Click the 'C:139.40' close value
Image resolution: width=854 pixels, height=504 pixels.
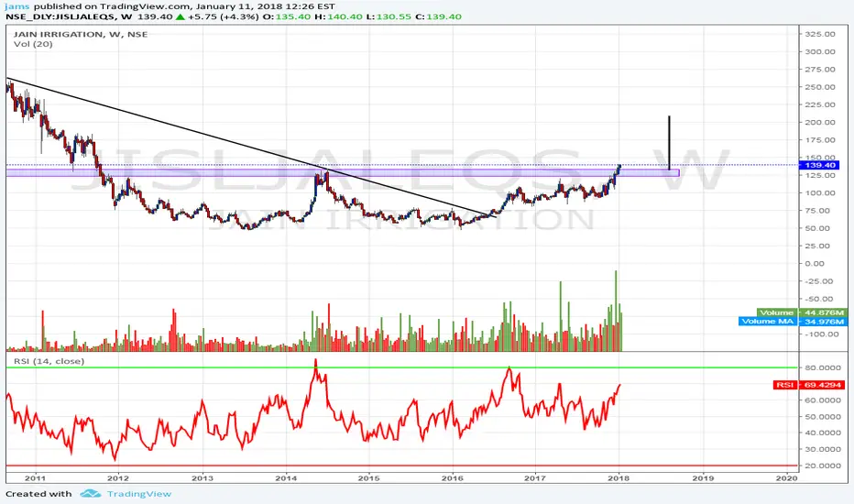pyautogui.click(x=438, y=16)
